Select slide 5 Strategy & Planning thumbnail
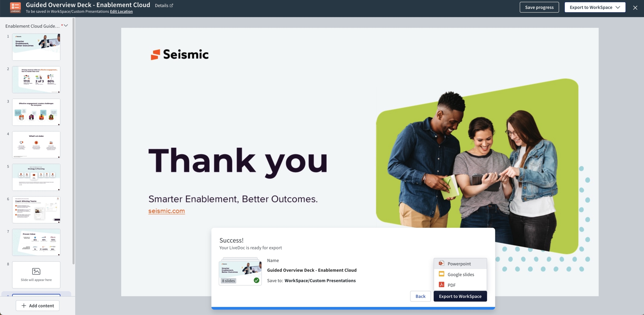This screenshot has height=315, width=644. (x=36, y=177)
